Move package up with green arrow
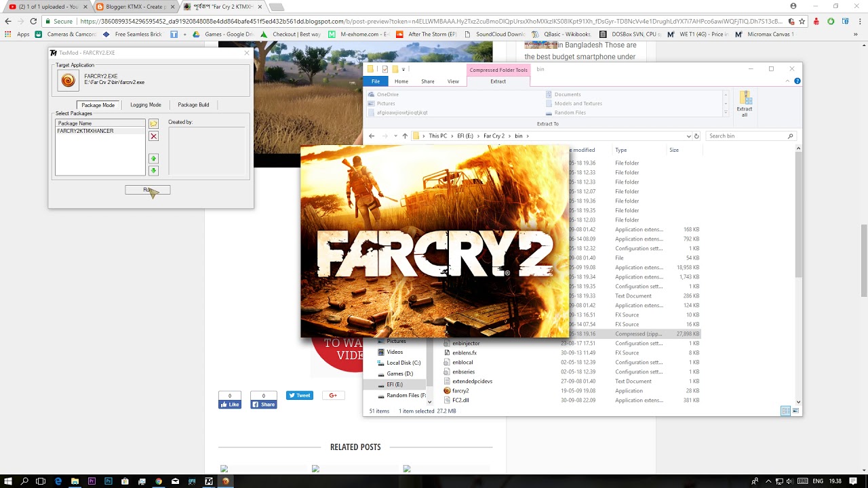Image resolution: width=868 pixels, height=488 pixels. pyautogui.click(x=153, y=159)
